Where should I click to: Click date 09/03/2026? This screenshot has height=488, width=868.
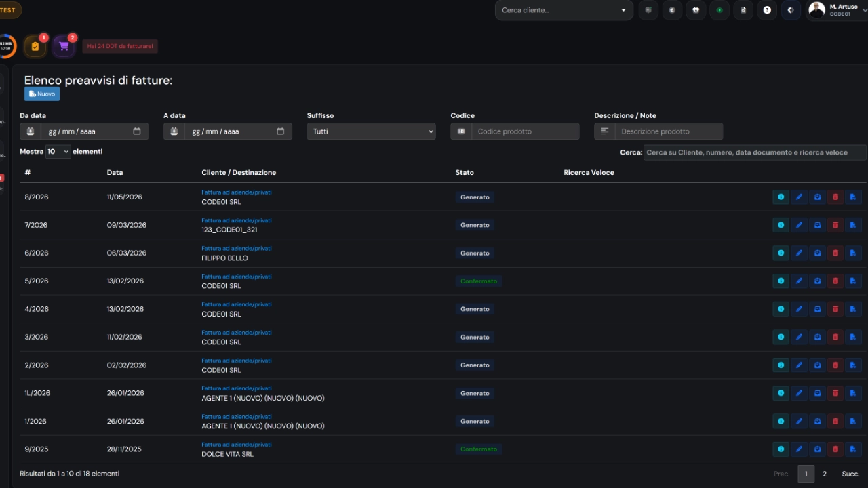point(127,225)
